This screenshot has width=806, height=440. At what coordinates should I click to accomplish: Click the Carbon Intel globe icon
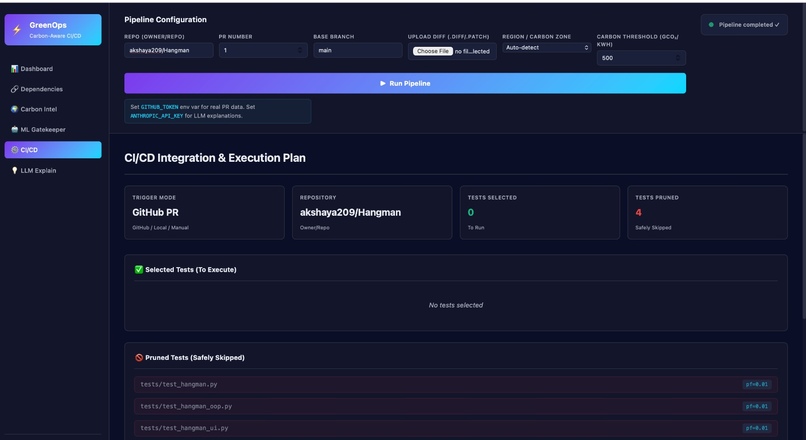coord(14,109)
